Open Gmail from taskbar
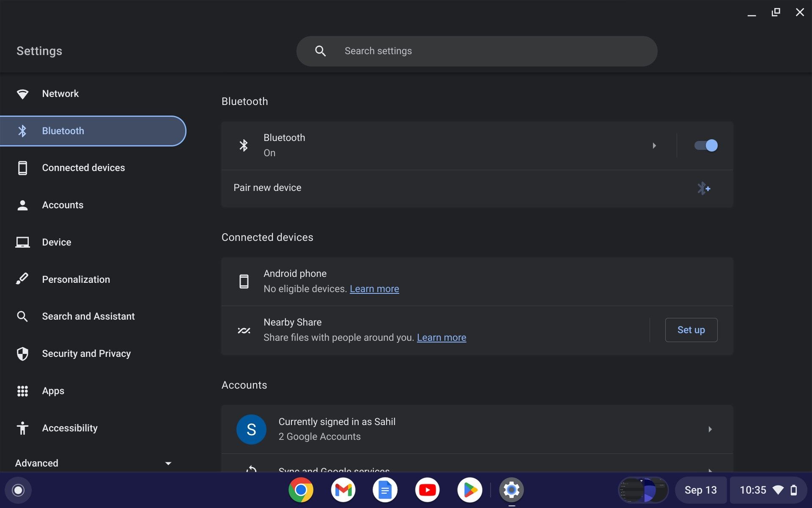 click(x=343, y=489)
